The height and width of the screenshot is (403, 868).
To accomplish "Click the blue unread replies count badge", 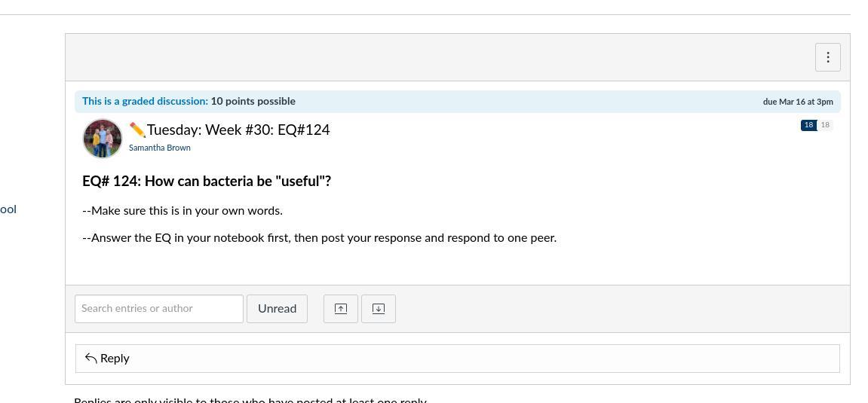I will pyautogui.click(x=808, y=125).
